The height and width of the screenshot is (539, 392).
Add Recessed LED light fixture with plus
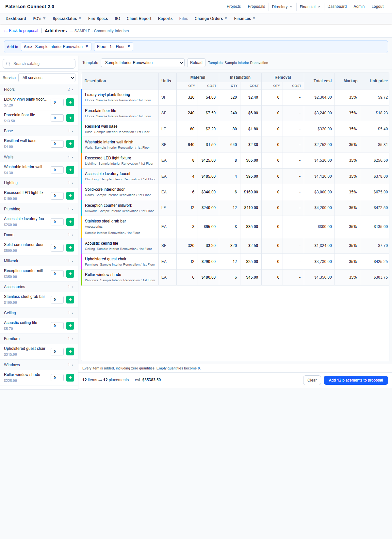pyautogui.click(x=70, y=196)
